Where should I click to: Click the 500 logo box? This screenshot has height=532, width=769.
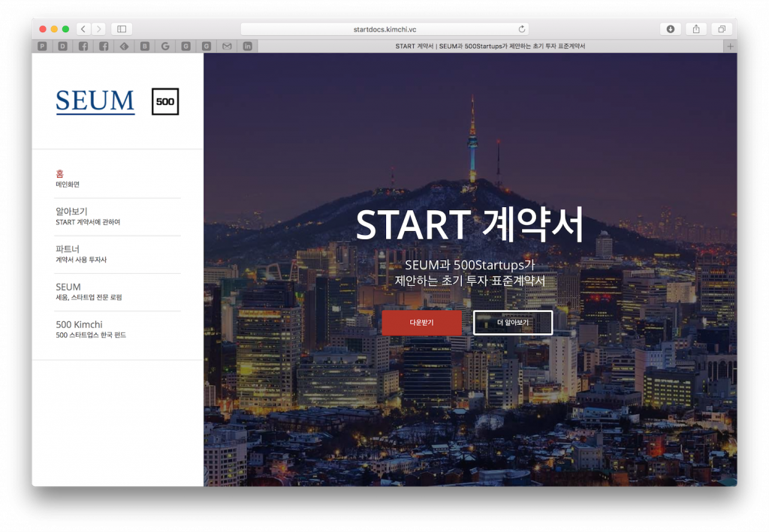click(165, 101)
